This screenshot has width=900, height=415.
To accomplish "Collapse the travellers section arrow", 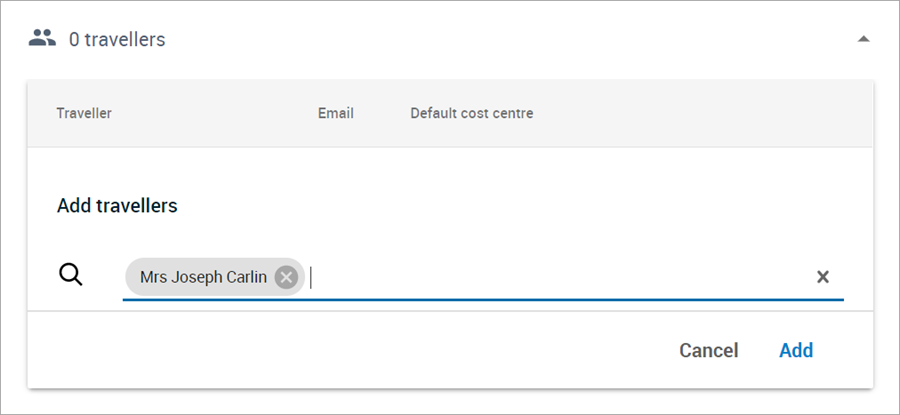I will click(x=864, y=39).
